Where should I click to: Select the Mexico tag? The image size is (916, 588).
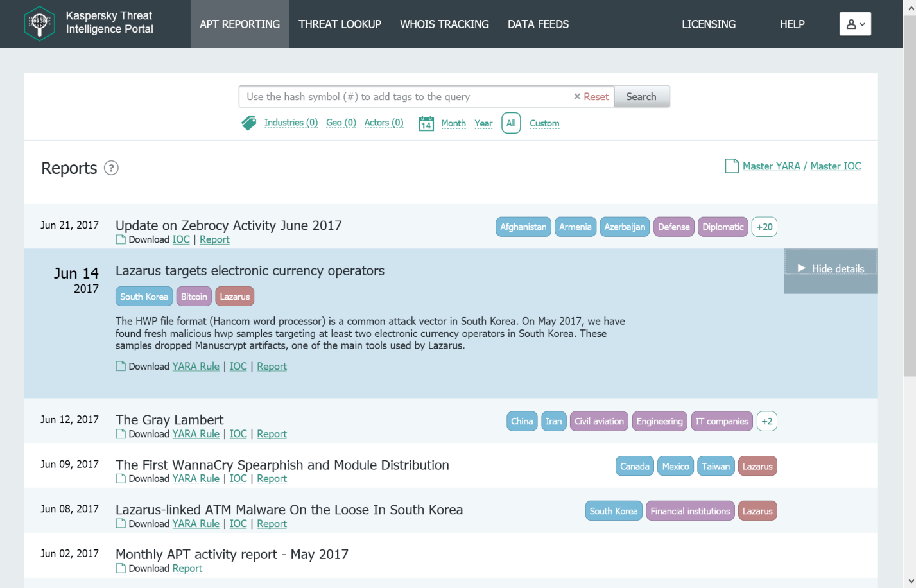click(675, 466)
